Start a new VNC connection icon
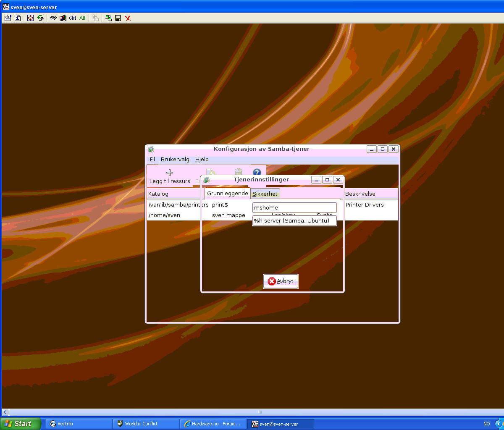The height and width of the screenshot is (430, 504). tap(108, 18)
